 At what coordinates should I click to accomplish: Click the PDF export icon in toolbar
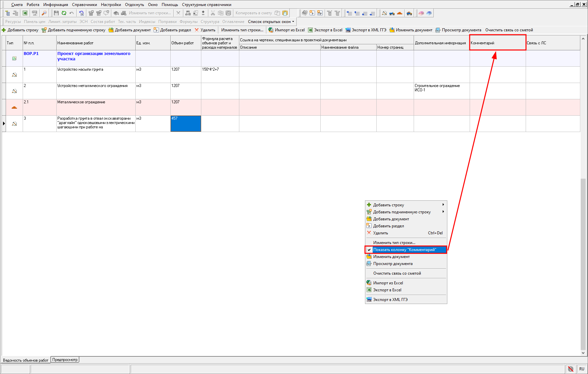coord(34,13)
